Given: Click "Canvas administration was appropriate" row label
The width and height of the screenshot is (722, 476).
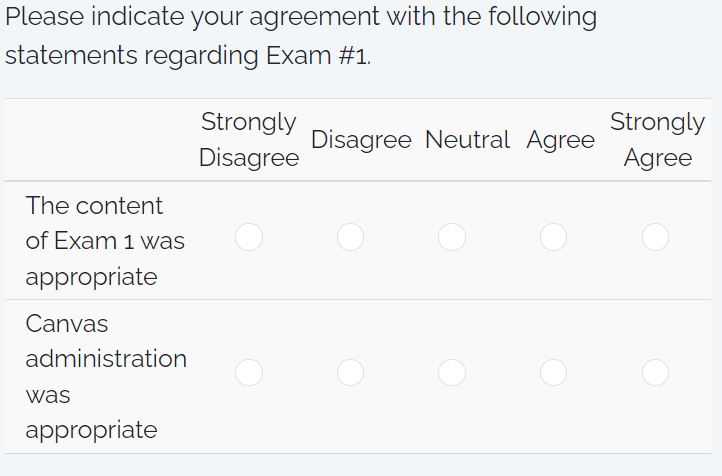Looking at the screenshot, I should point(105,376).
